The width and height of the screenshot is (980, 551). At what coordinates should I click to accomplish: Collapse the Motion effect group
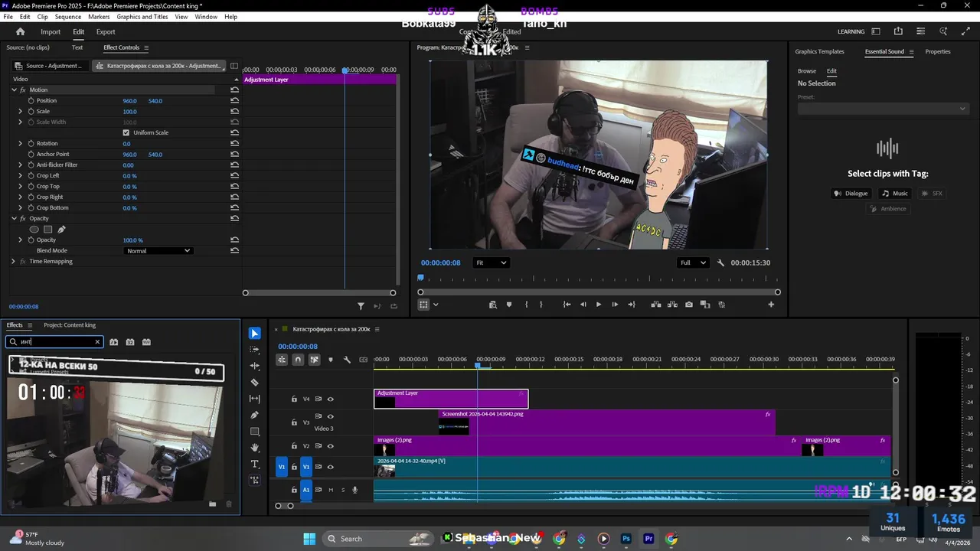tap(14, 90)
